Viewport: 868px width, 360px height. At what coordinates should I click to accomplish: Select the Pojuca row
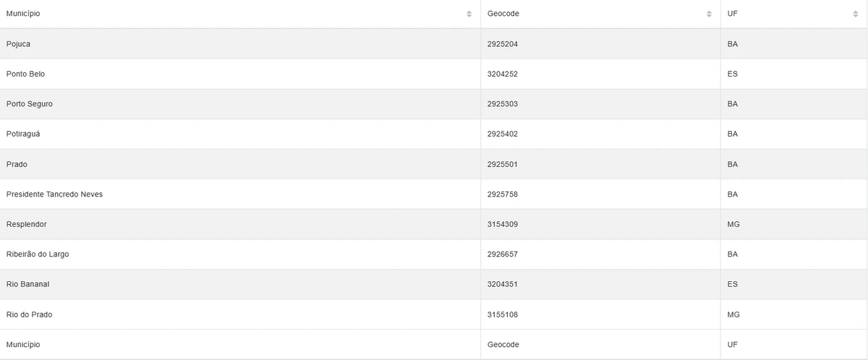click(18, 44)
